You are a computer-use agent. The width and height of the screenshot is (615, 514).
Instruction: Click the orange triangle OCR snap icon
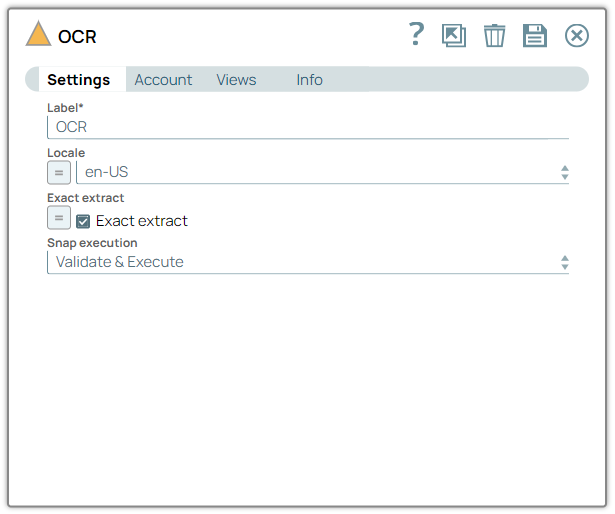38,34
